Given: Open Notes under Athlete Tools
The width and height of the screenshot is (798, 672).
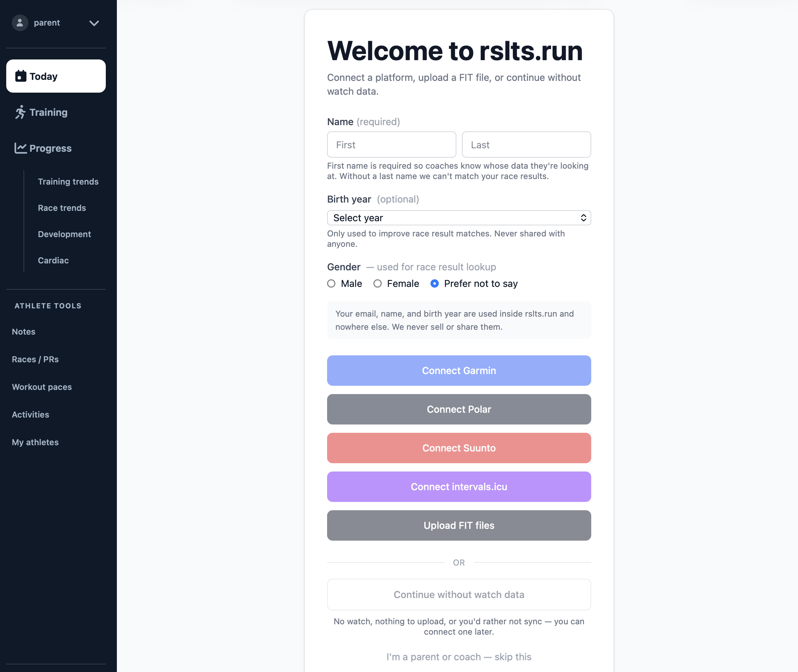Looking at the screenshot, I should tap(24, 332).
